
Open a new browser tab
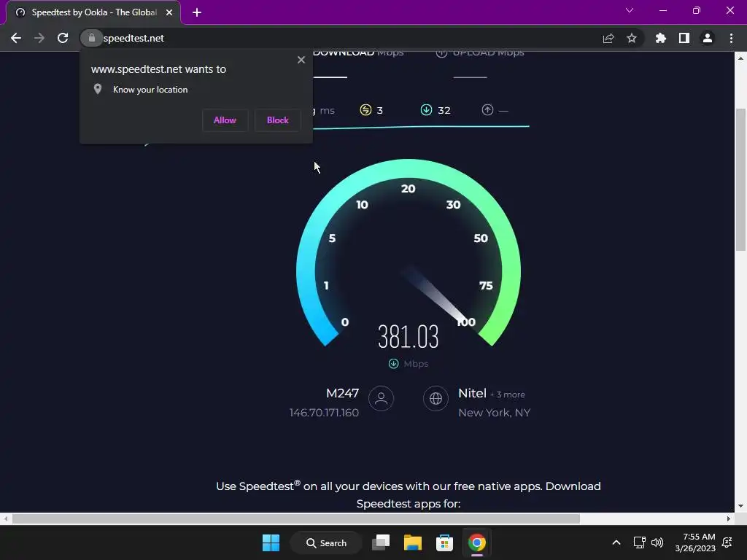coord(197,12)
